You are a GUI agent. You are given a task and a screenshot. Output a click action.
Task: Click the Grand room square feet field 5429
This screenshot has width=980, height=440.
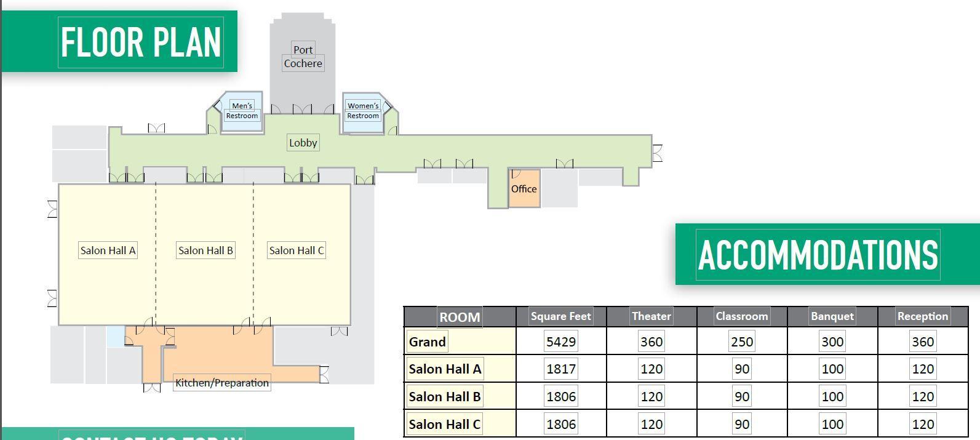click(x=561, y=342)
